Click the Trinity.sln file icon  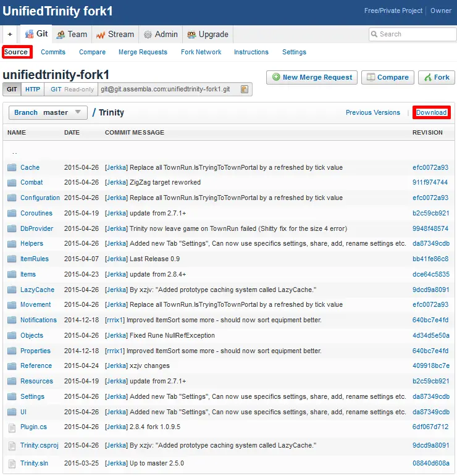[x=12, y=464]
